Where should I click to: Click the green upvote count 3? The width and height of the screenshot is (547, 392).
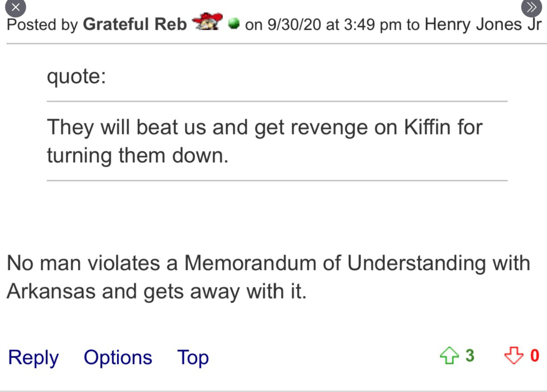pyautogui.click(x=470, y=356)
